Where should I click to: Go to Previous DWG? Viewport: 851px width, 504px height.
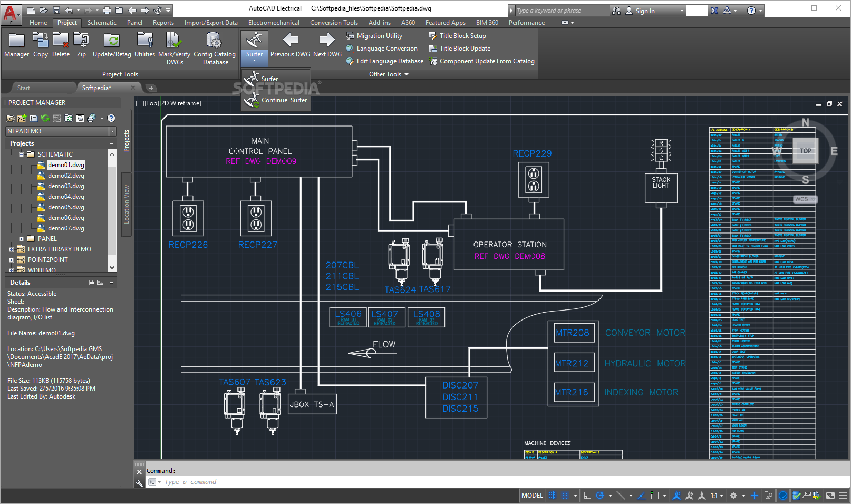(x=290, y=45)
